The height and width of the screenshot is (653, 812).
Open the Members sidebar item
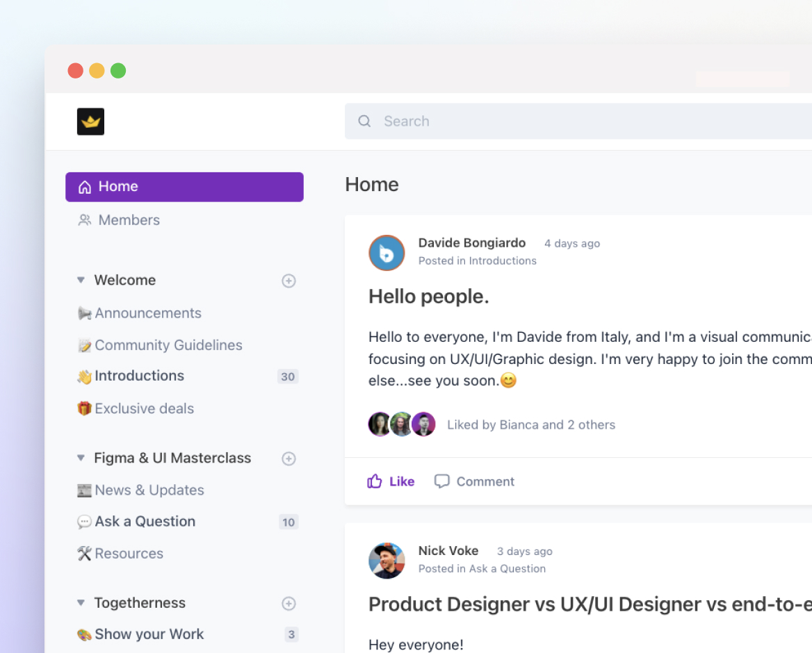pyautogui.click(x=129, y=220)
